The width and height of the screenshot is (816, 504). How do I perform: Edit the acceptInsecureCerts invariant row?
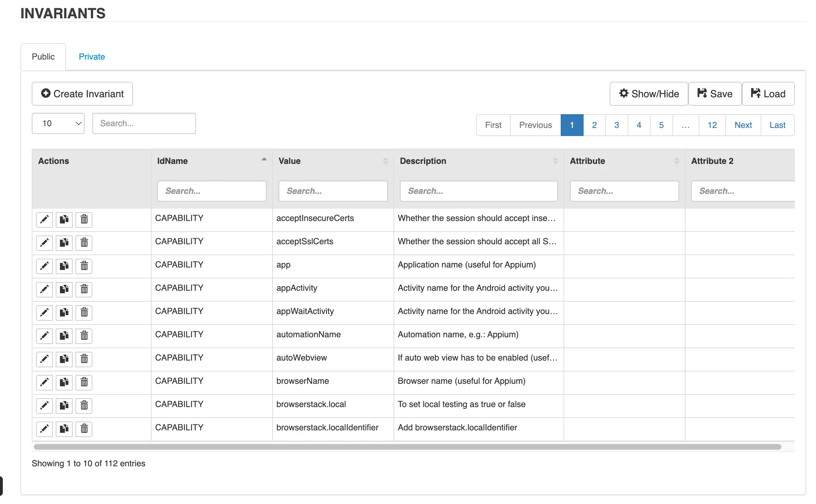[x=44, y=220]
